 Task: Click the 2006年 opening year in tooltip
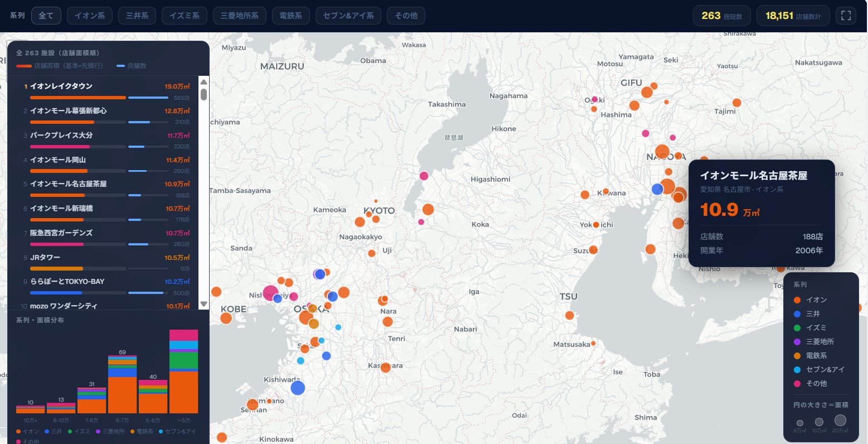click(809, 250)
